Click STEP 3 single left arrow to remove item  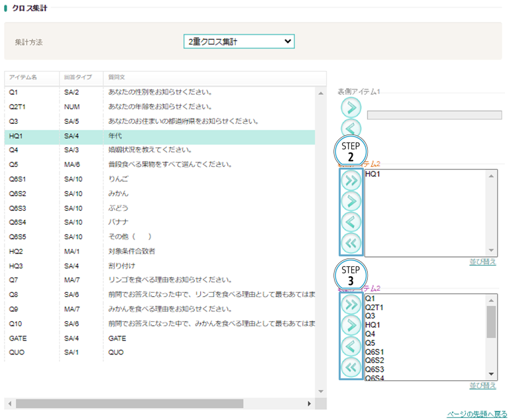[x=351, y=346]
